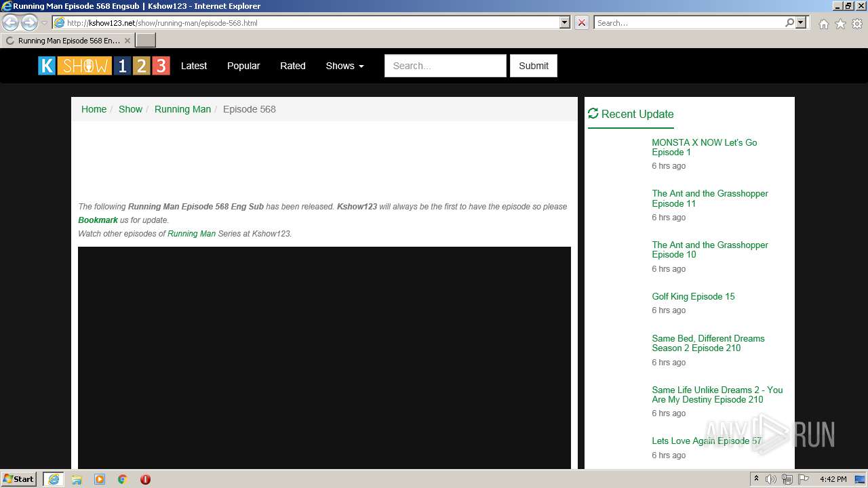Open the Tools gear icon
Screen dimensions: 868x488
[x=857, y=24]
